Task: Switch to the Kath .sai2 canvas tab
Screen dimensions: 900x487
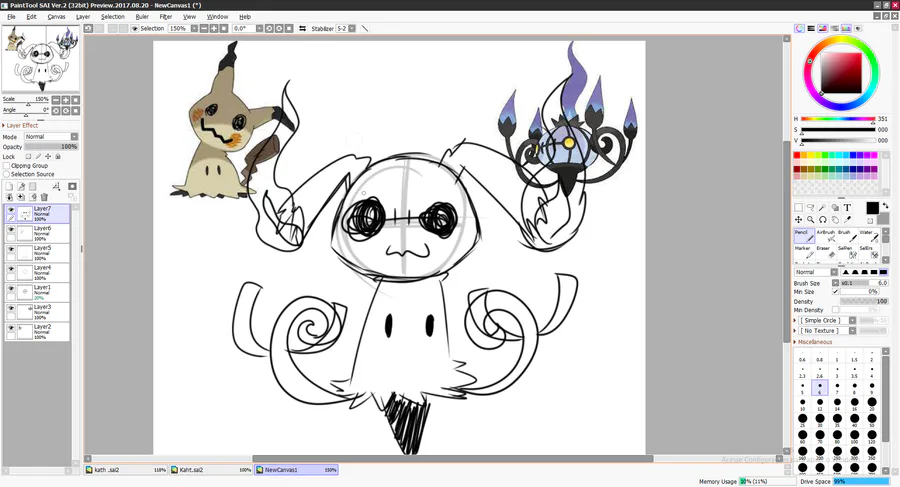Action: (x=126, y=470)
